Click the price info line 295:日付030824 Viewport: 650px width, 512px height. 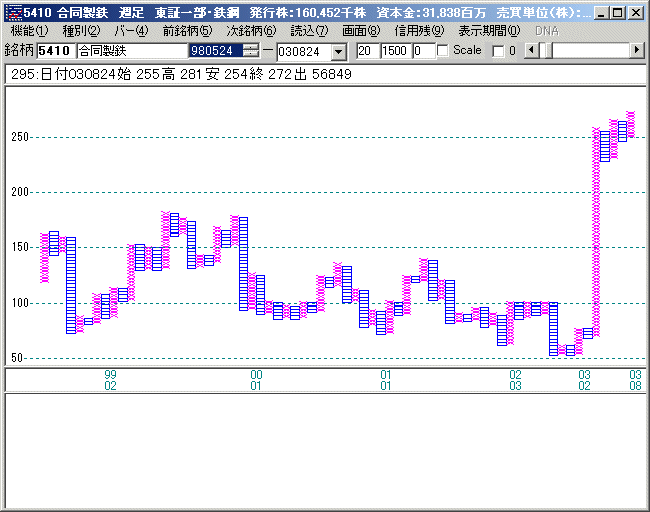click(181, 74)
